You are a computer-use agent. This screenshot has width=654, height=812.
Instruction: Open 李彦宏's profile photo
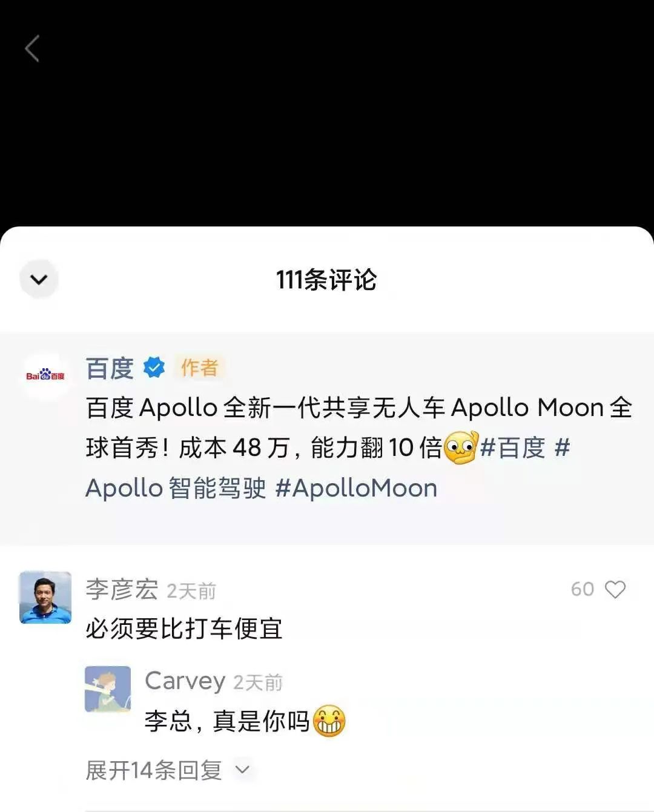45,597
